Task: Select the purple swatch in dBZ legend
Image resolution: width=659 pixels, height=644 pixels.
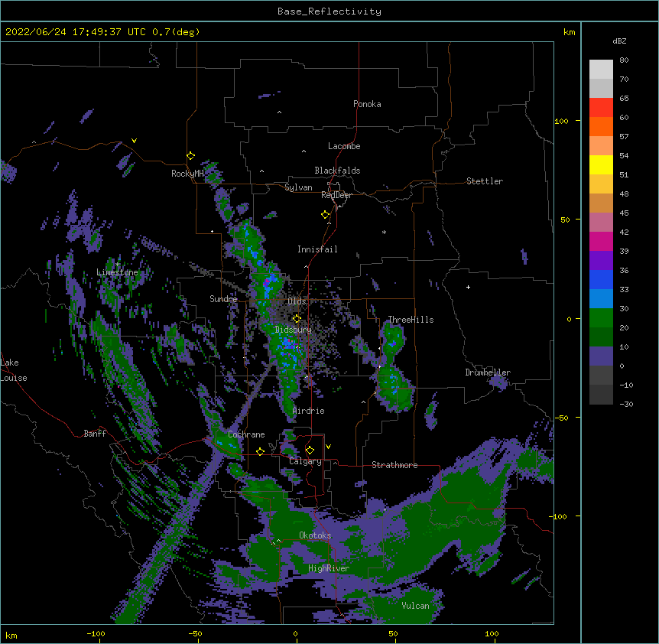Action: coord(601,260)
